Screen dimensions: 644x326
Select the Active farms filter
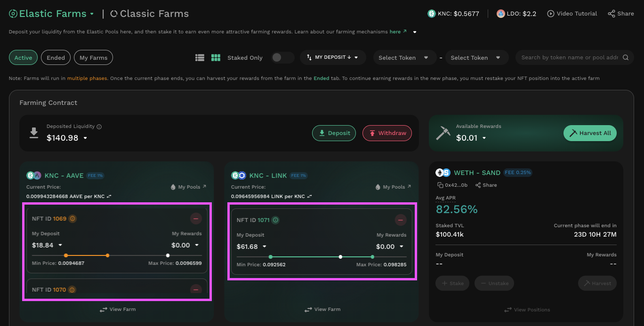[x=23, y=57]
